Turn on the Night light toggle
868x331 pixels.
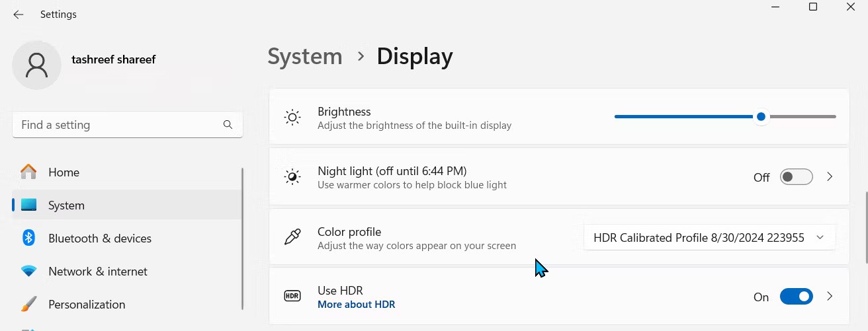[x=796, y=177]
